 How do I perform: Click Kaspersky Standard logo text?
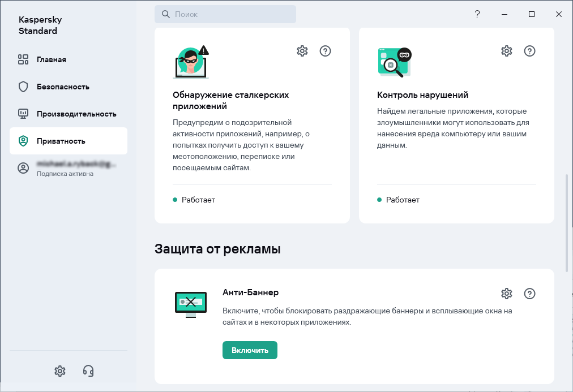[x=40, y=25]
